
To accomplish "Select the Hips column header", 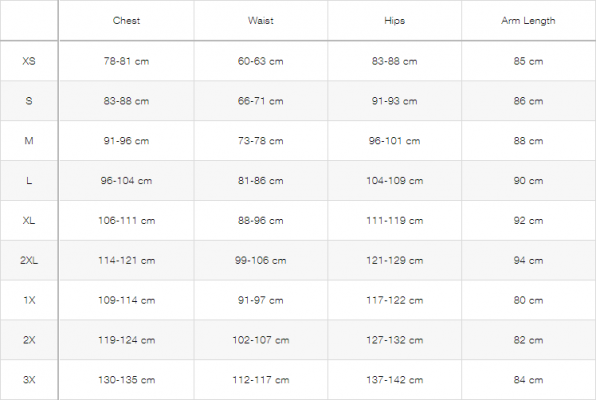I will (394, 21).
